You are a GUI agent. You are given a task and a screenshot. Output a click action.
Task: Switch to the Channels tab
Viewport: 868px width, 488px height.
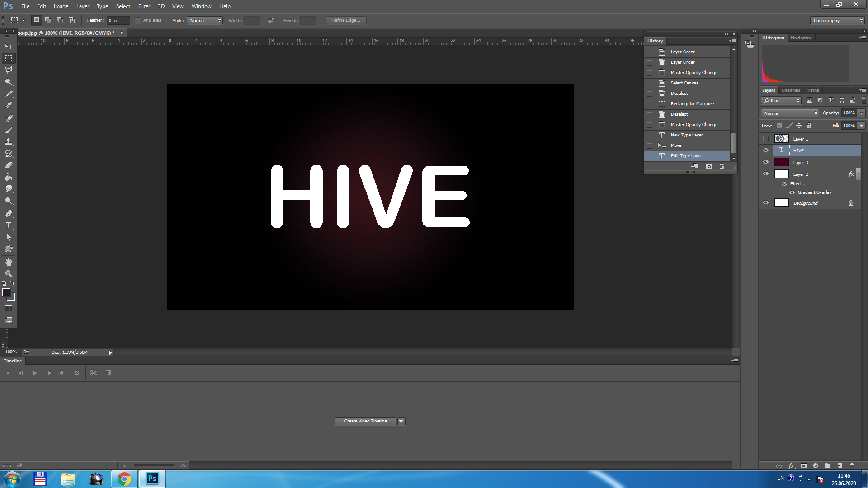point(791,90)
